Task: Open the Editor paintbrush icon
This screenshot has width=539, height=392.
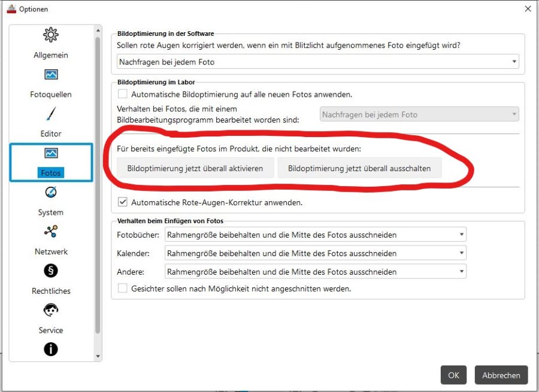Action: tap(51, 114)
